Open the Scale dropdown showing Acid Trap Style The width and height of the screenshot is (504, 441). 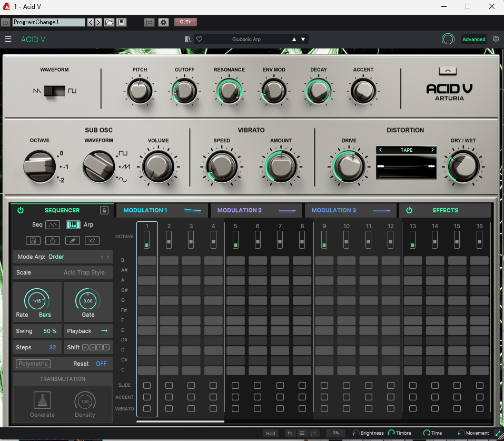coord(63,272)
